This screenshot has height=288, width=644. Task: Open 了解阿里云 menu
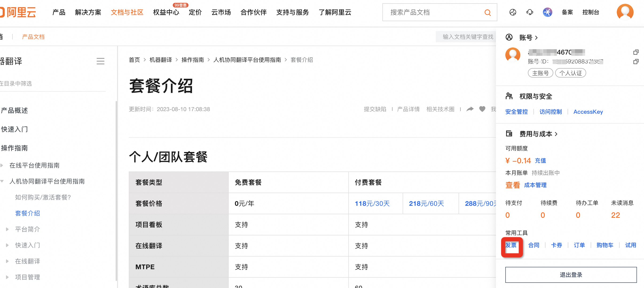[335, 12]
